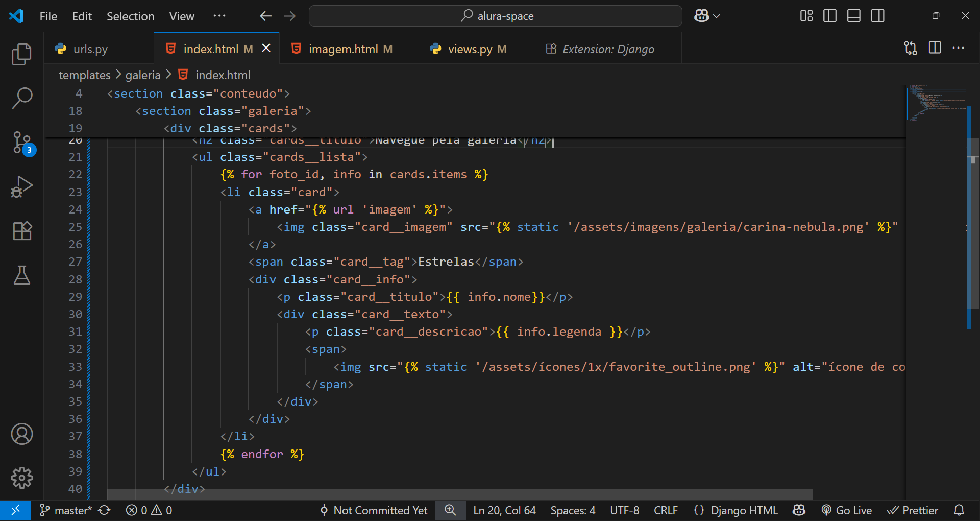Open Customize Layout icon
The height and width of the screenshot is (521, 980).
[806, 16]
